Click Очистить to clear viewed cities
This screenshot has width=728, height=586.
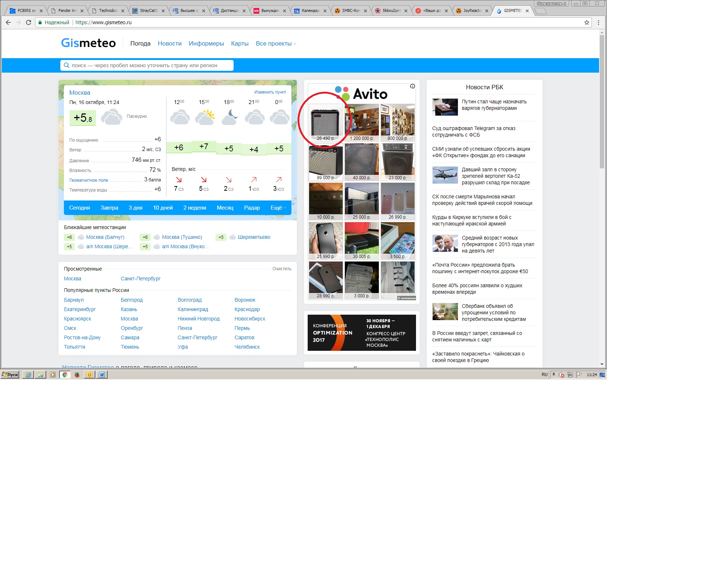[x=282, y=269]
